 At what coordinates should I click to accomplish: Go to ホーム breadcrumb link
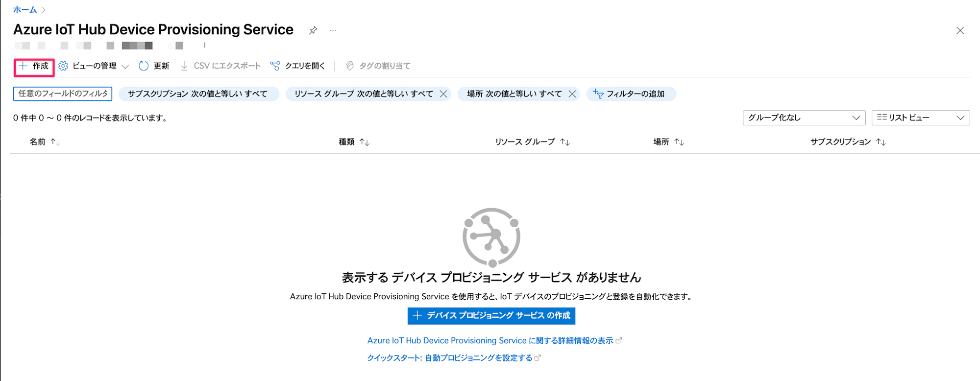click(x=25, y=10)
